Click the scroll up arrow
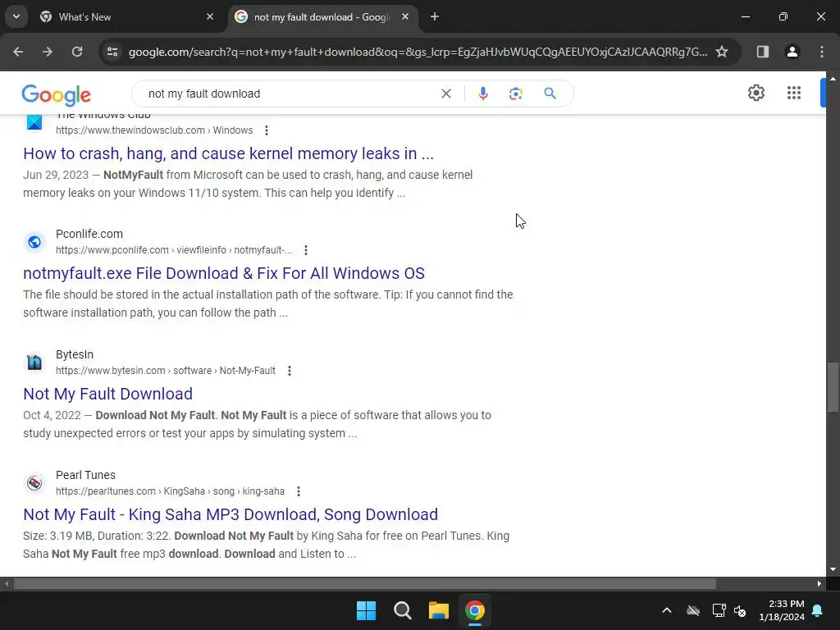 (x=833, y=78)
